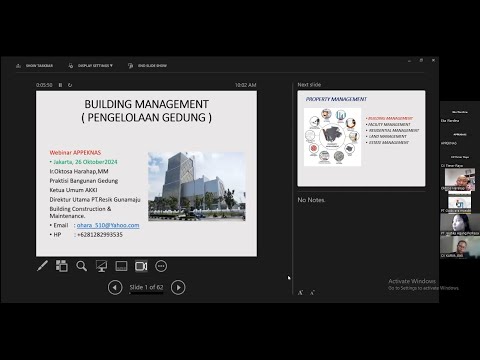The image size is (480, 360).
Task: Select the woman participant video thumbnail
Action: click(460, 224)
